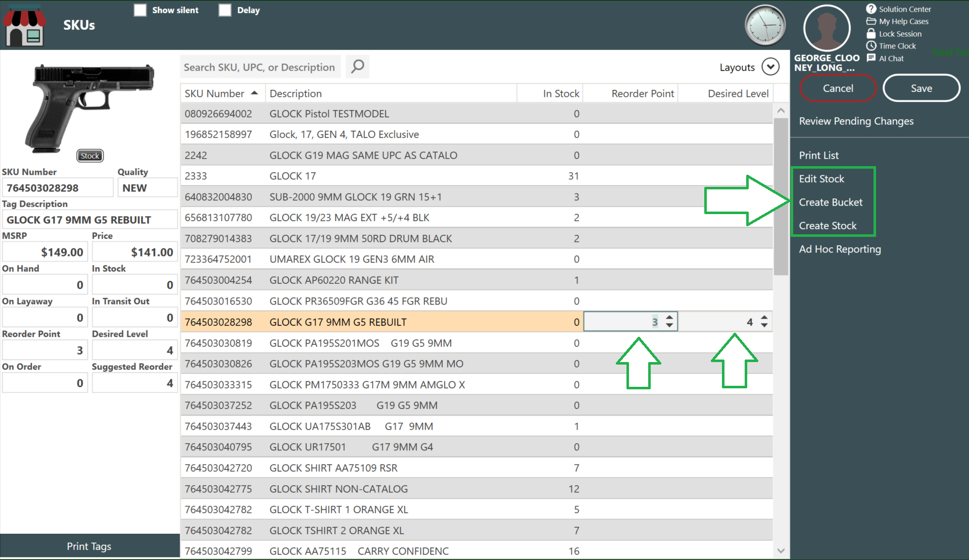Click scrollbar down arrow in SKU grid
Image resolution: width=969 pixels, height=560 pixels.
pyautogui.click(x=781, y=551)
